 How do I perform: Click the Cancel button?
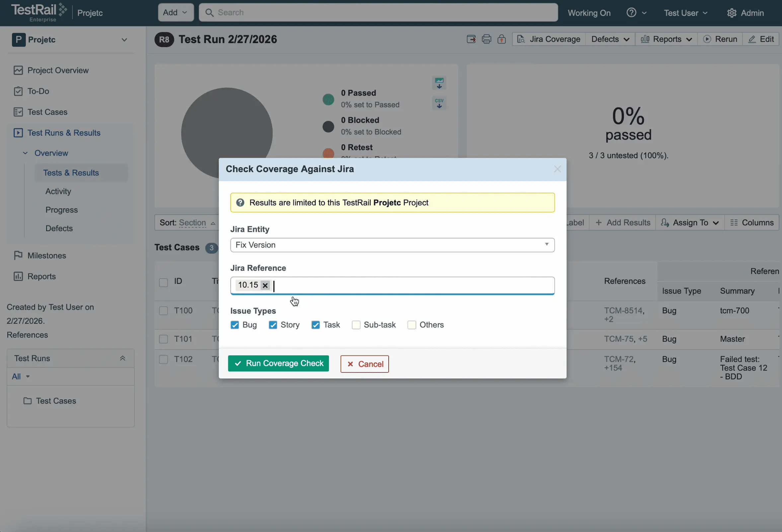coord(364,364)
